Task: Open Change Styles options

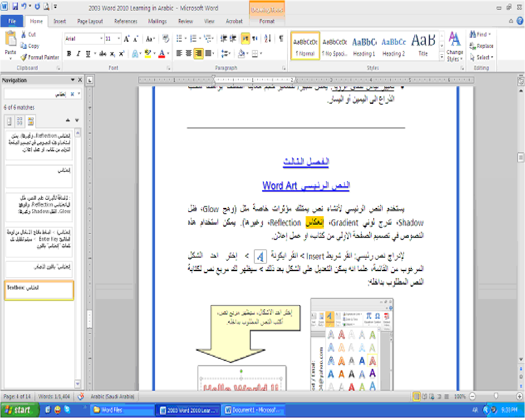Action: coord(454,47)
